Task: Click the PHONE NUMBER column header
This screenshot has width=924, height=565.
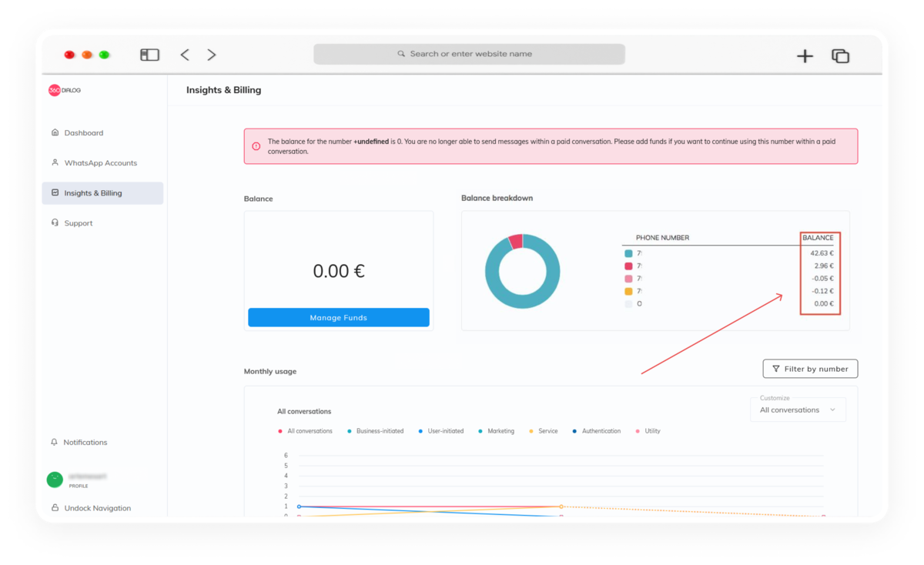Action: click(x=662, y=238)
